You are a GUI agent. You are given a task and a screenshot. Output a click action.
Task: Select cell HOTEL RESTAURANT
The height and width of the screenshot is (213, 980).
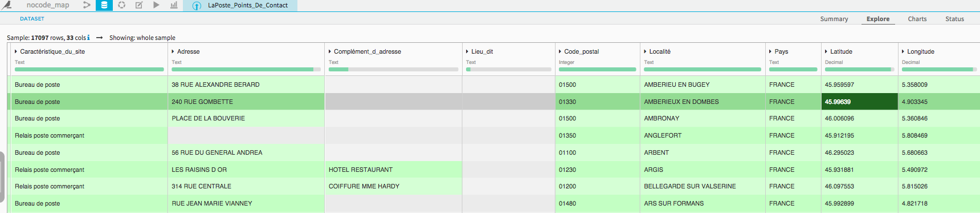click(393, 170)
